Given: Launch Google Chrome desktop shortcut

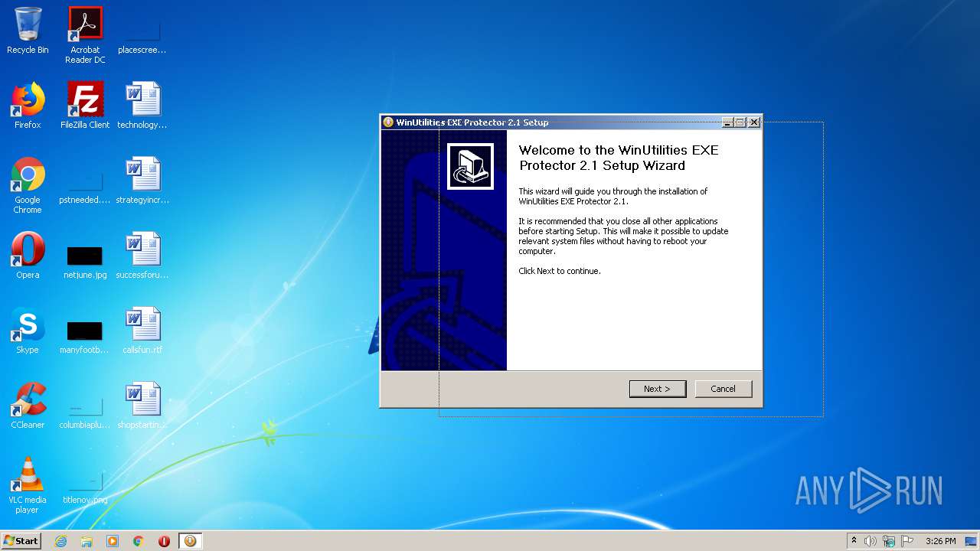Looking at the screenshot, I should pyautogui.click(x=28, y=186).
